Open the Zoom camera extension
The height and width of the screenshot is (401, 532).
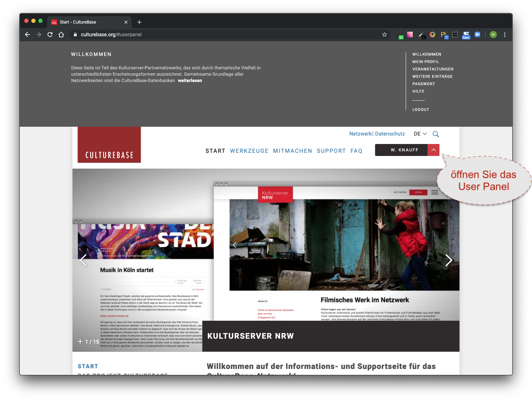477,35
